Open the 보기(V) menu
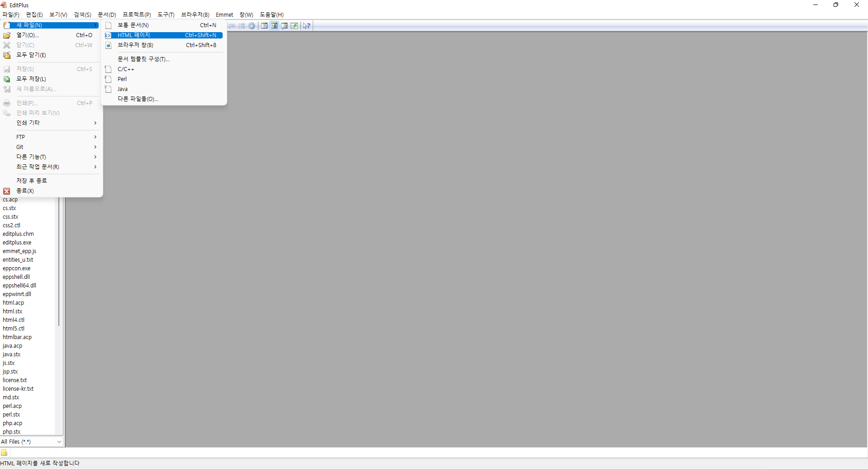Image resolution: width=868 pixels, height=469 pixels. (x=58, y=15)
